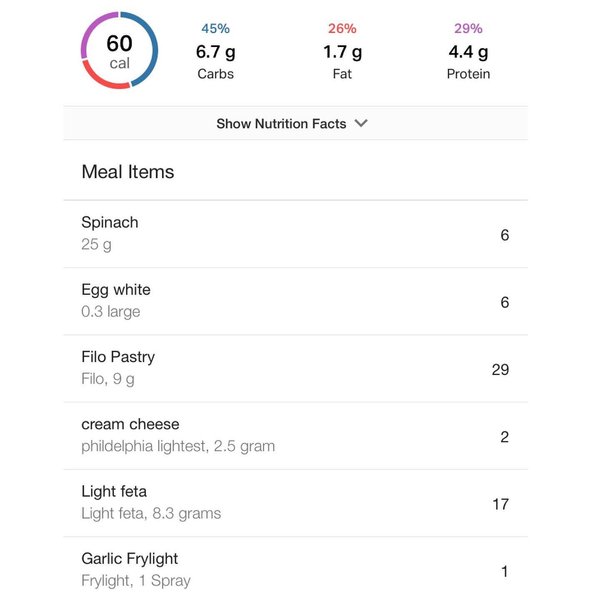Viewport: 600px width, 600px height.
Task: Click the 1.7 g Fat value
Action: (x=342, y=52)
